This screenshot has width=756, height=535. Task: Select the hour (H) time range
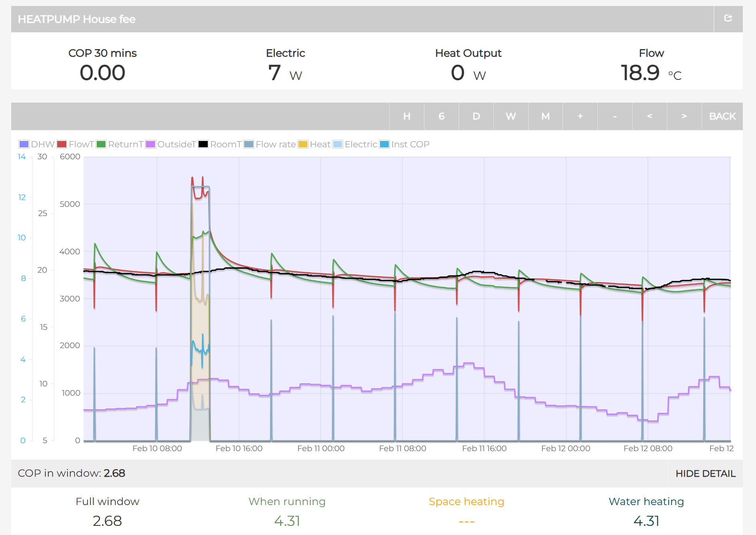406,116
